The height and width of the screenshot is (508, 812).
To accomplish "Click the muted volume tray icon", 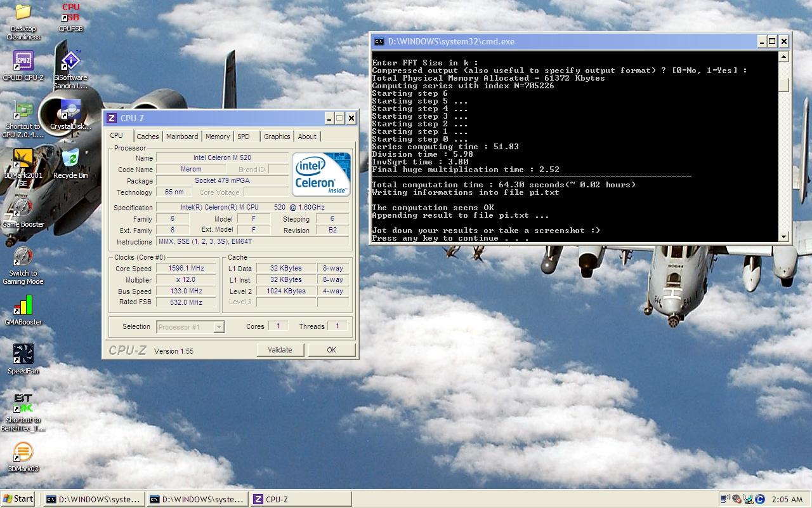I will coord(738,499).
